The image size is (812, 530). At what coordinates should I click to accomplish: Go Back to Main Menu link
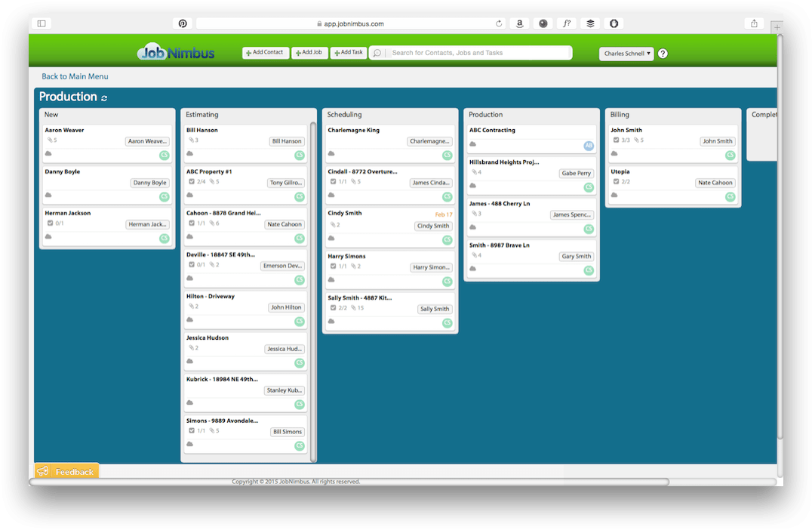click(75, 76)
